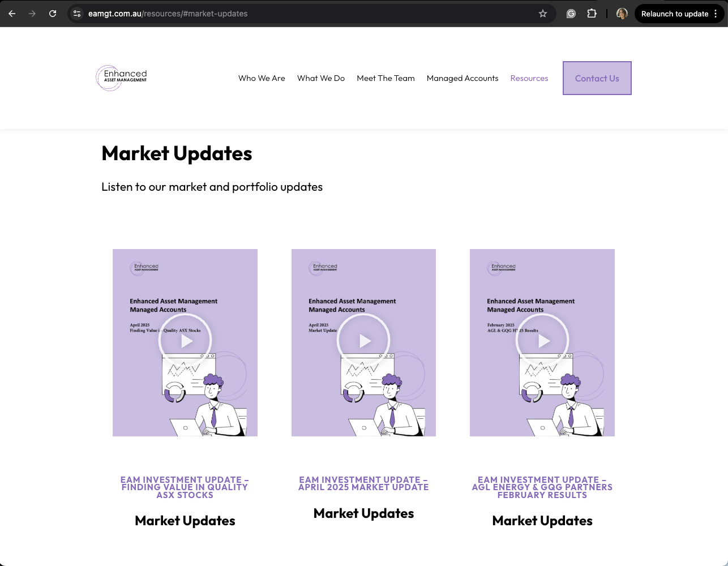Bookmark this page with the star icon
This screenshot has width=728, height=566.
(543, 14)
